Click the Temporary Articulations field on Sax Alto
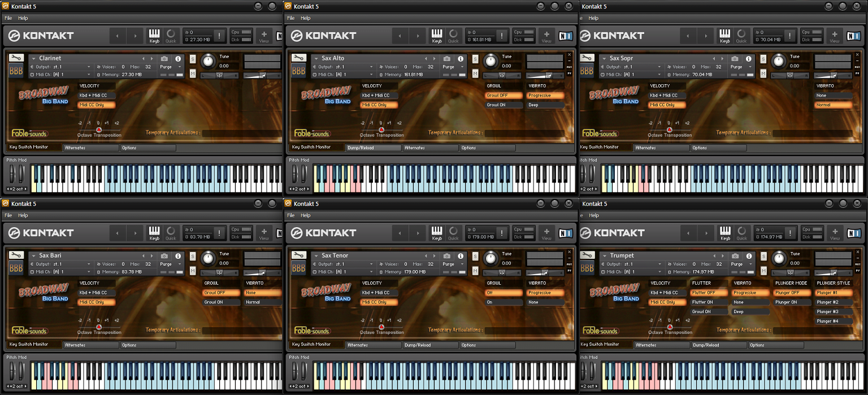868x395 pixels. [524, 134]
